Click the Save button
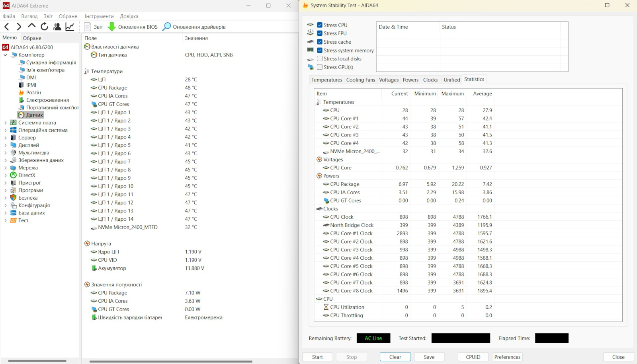The image size is (637, 364). [x=429, y=357]
